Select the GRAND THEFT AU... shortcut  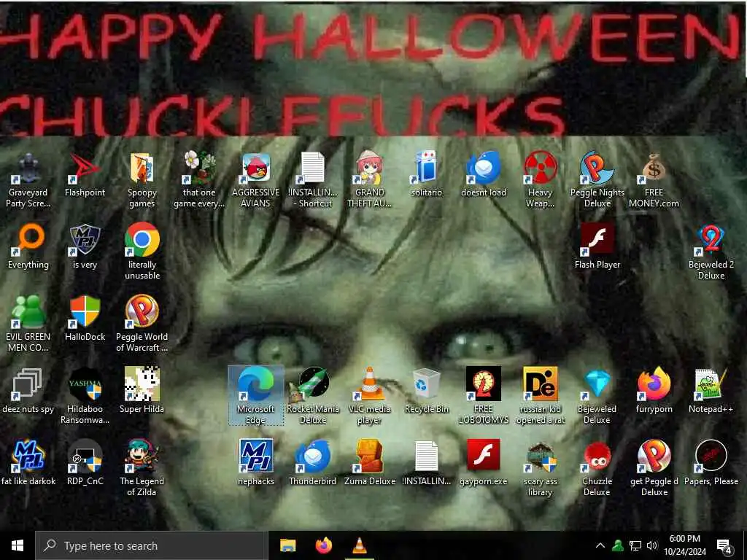click(370, 180)
